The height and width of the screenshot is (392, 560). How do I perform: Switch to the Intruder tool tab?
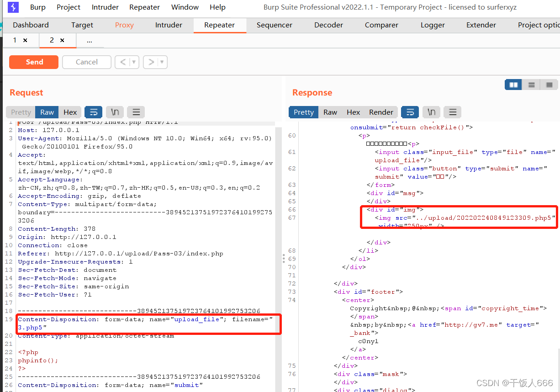click(169, 25)
